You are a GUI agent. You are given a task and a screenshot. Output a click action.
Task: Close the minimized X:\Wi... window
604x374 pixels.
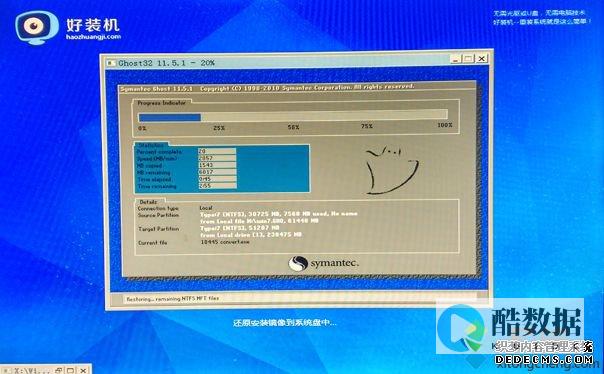coord(83,371)
